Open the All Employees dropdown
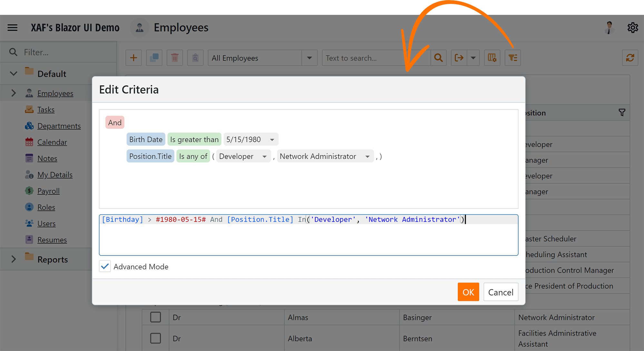This screenshot has height=351, width=644. point(309,58)
